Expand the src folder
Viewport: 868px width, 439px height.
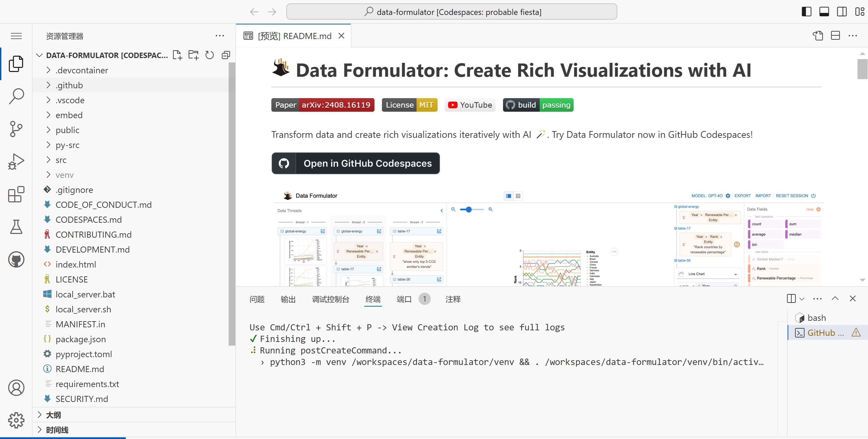134,160
